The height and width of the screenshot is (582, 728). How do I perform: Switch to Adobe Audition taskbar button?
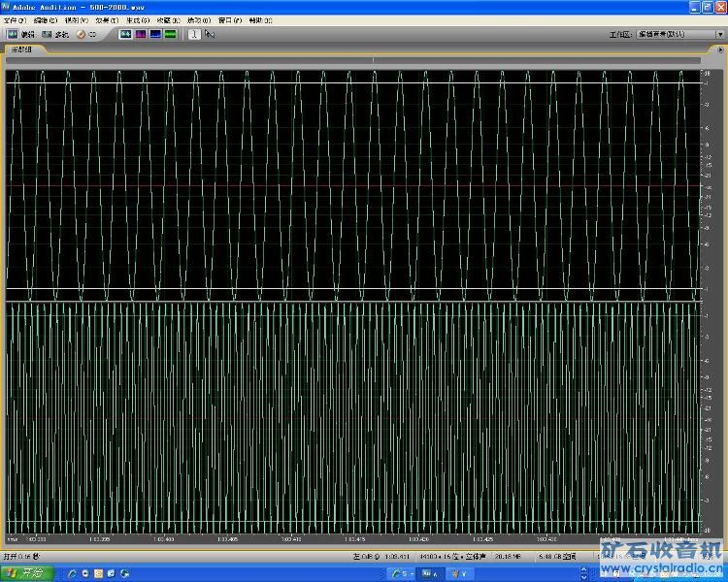pos(430,574)
